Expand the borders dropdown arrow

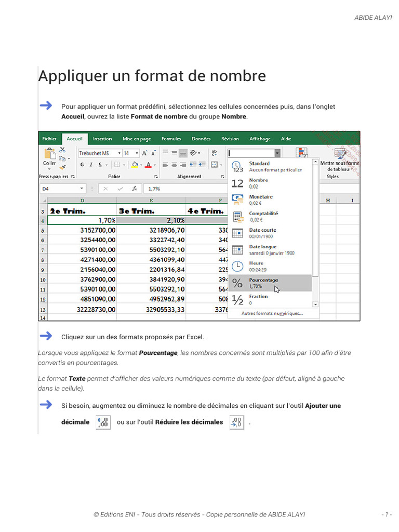(x=124, y=165)
